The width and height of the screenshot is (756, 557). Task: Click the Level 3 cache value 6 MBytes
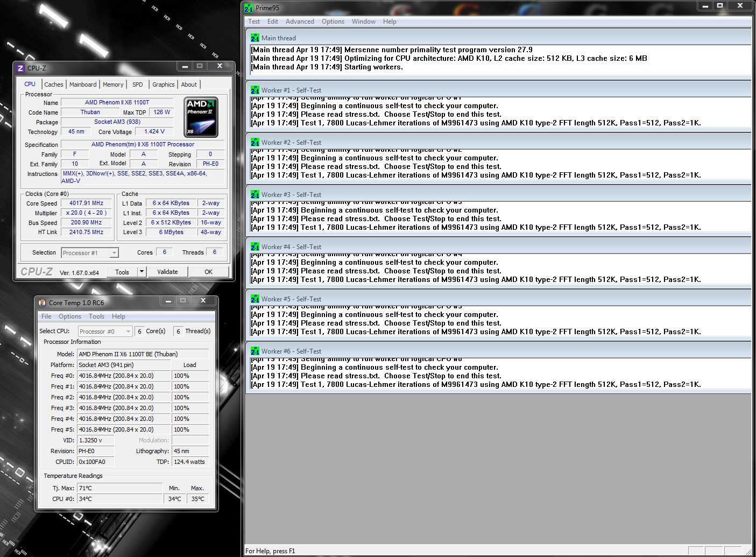point(171,232)
